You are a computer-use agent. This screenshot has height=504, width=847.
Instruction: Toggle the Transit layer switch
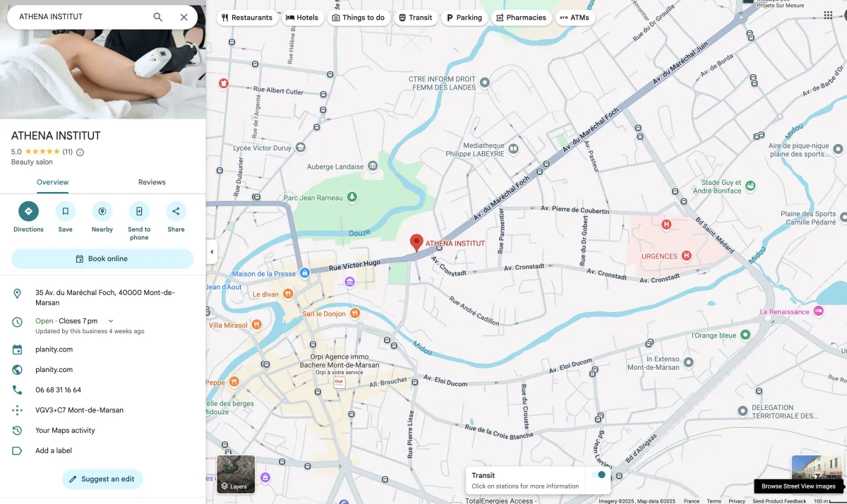(598, 475)
